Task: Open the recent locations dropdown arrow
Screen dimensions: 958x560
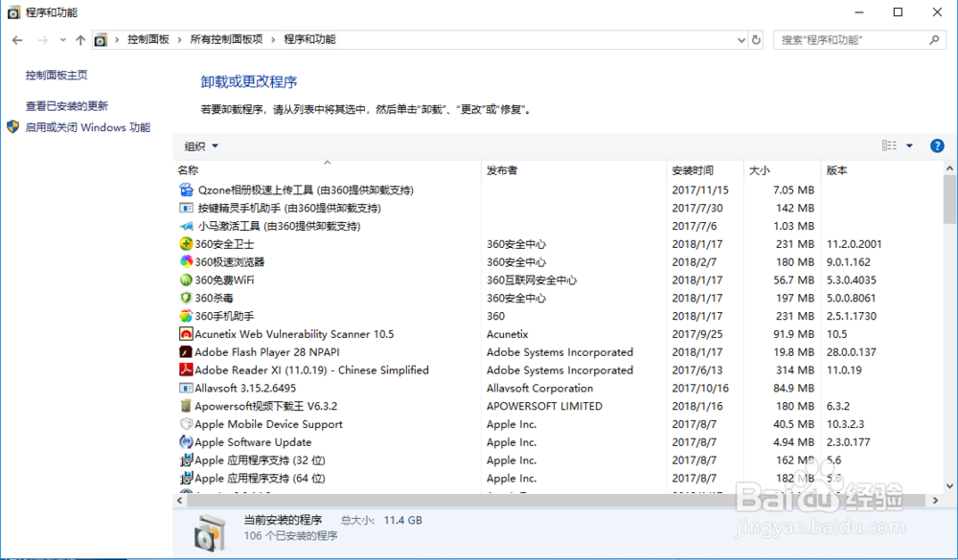Action: click(62, 39)
